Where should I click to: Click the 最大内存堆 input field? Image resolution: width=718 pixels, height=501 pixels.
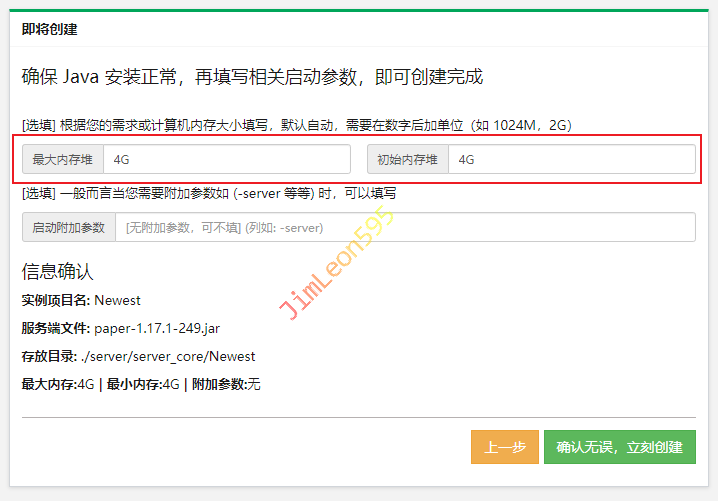pos(226,159)
